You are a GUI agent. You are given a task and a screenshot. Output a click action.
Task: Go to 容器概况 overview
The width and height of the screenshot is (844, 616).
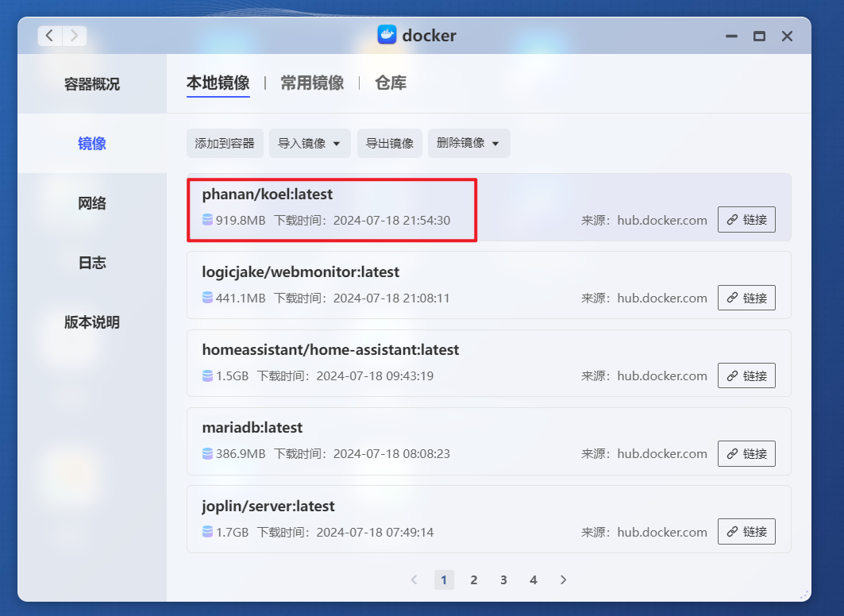pyautogui.click(x=91, y=83)
